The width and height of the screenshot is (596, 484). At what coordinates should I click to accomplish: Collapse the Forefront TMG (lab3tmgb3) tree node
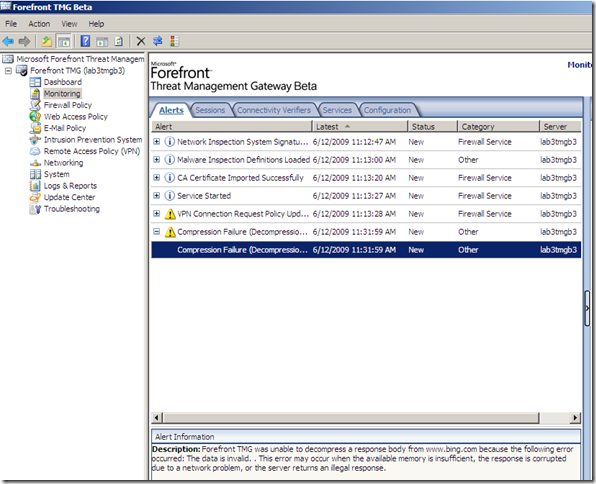[8, 71]
